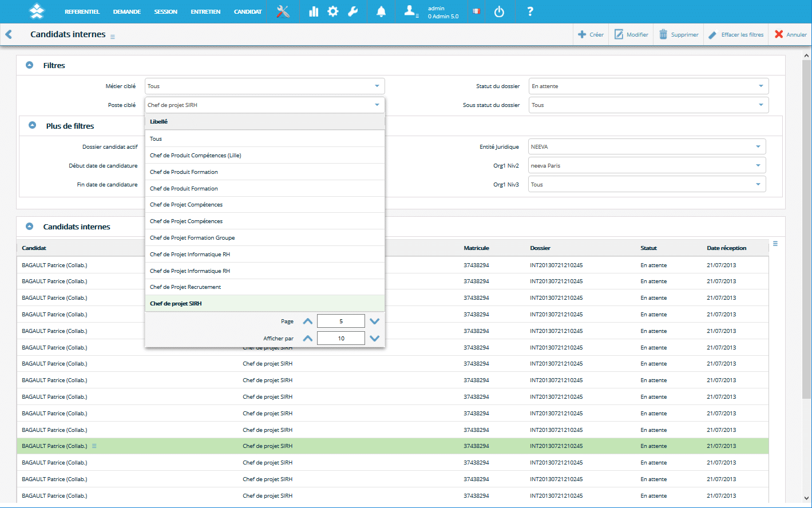
Task: Open the Entité juridique dropdown
Action: pos(647,146)
